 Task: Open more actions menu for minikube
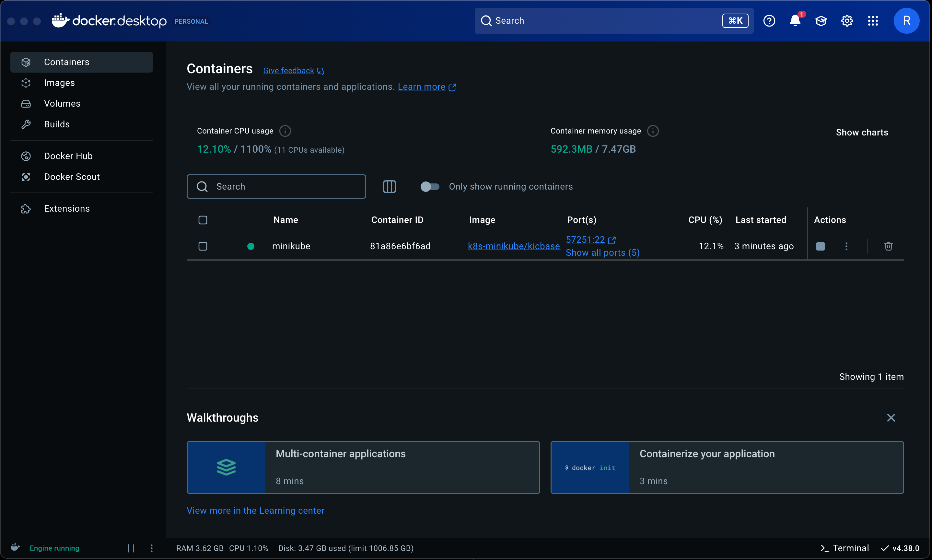coord(846,246)
